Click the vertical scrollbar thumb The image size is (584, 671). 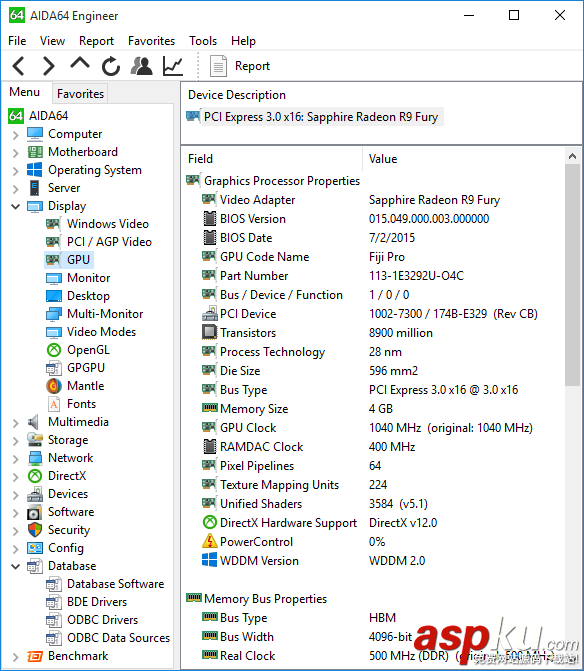click(572, 275)
